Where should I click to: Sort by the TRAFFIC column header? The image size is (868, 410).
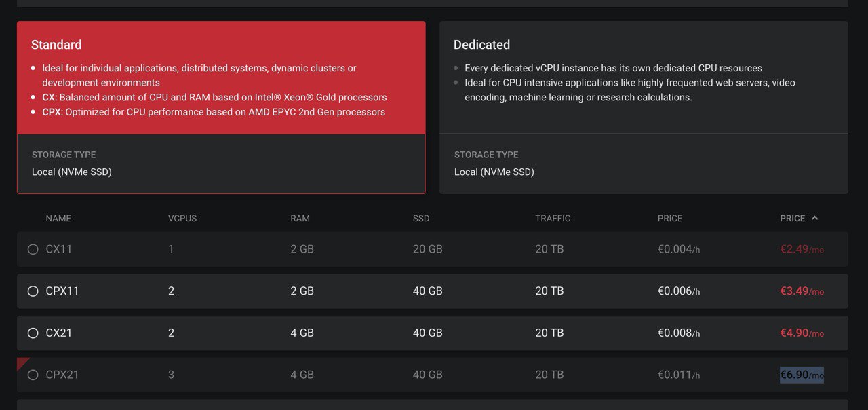[x=553, y=219]
